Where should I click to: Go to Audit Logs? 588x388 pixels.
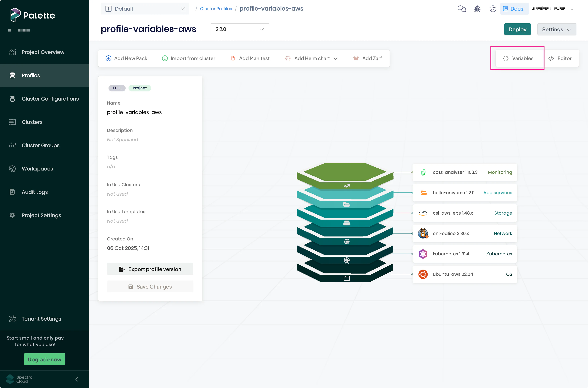[x=35, y=192]
